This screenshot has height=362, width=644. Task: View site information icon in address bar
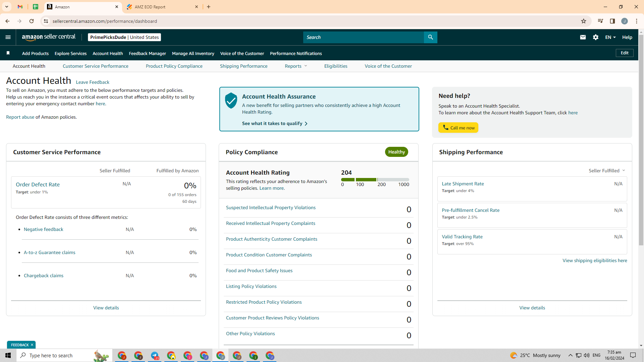pos(46,21)
